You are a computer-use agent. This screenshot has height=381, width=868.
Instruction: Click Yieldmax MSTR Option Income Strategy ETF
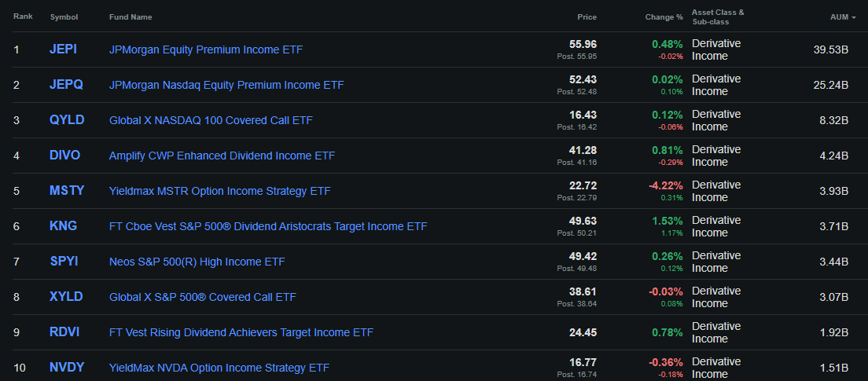(x=220, y=191)
